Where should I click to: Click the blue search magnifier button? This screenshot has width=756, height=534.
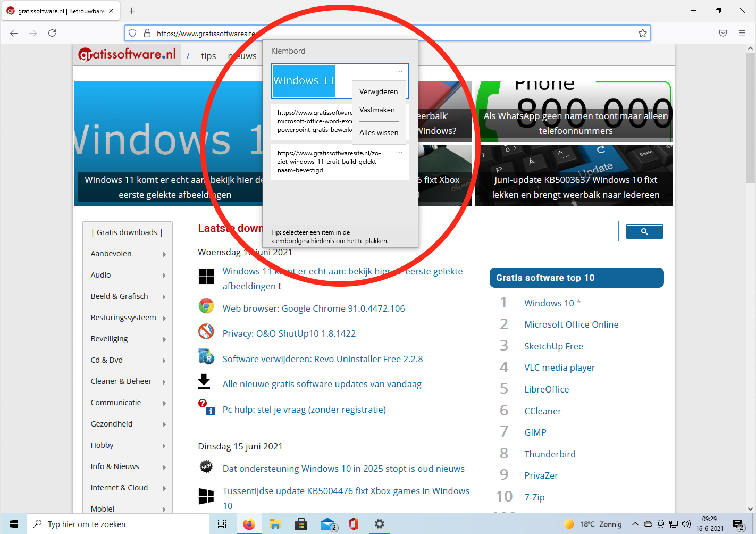tap(644, 232)
